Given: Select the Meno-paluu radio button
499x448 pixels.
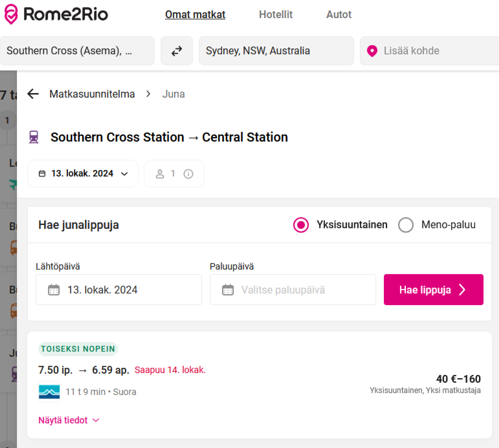Looking at the screenshot, I should pos(406,225).
